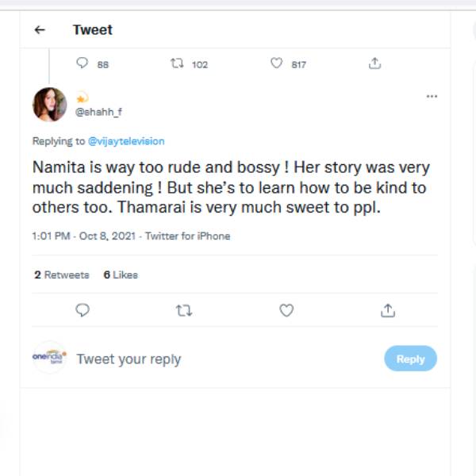This screenshot has height=476, width=476.
Task: Share the Namita tweet
Action: coord(388,310)
